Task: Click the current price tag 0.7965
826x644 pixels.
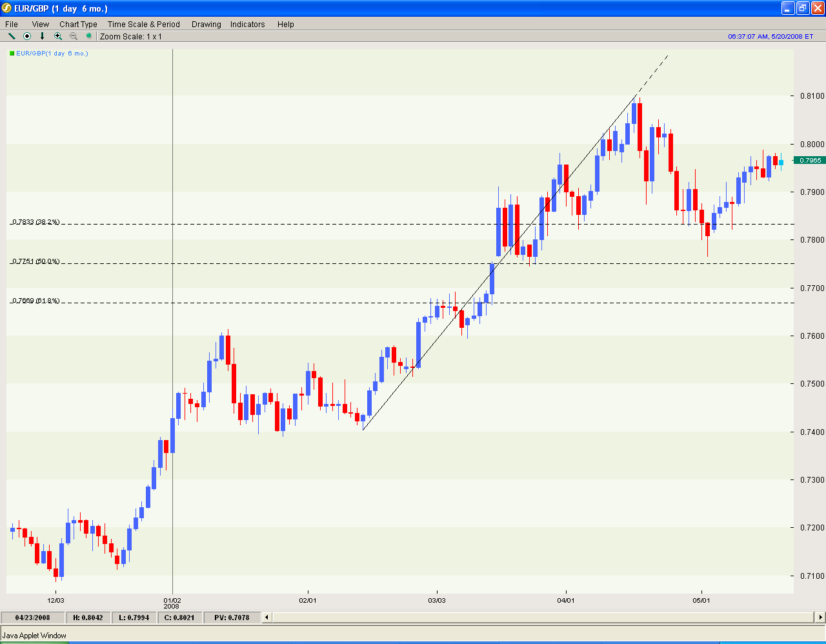Action: (810, 160)
